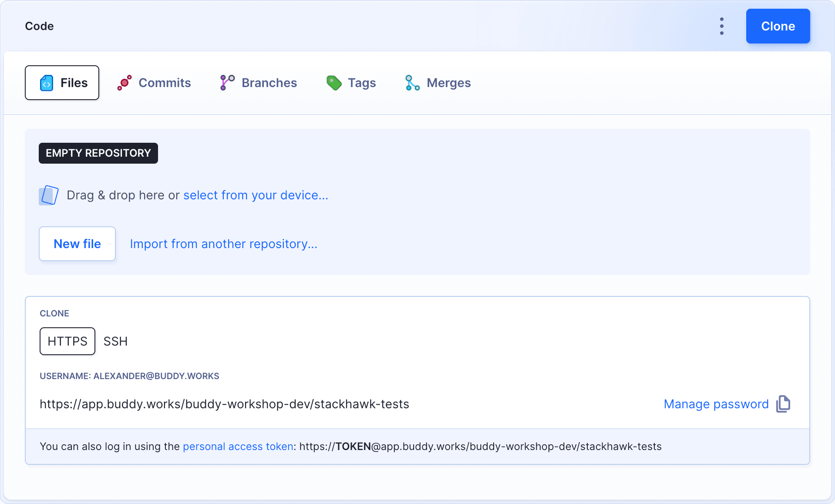Click the blue Clone button
This screenshot has height=504, width=835.
coord(778,26)
